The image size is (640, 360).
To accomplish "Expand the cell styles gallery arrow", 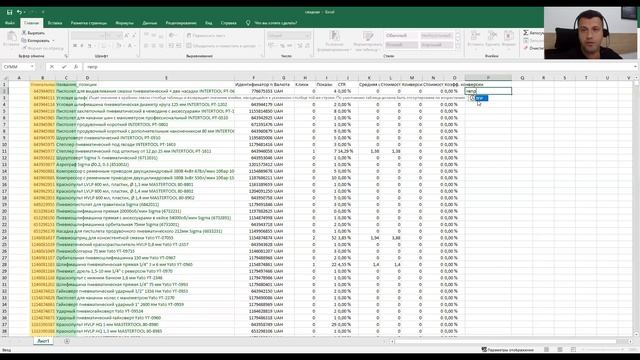I will (458, 46).
